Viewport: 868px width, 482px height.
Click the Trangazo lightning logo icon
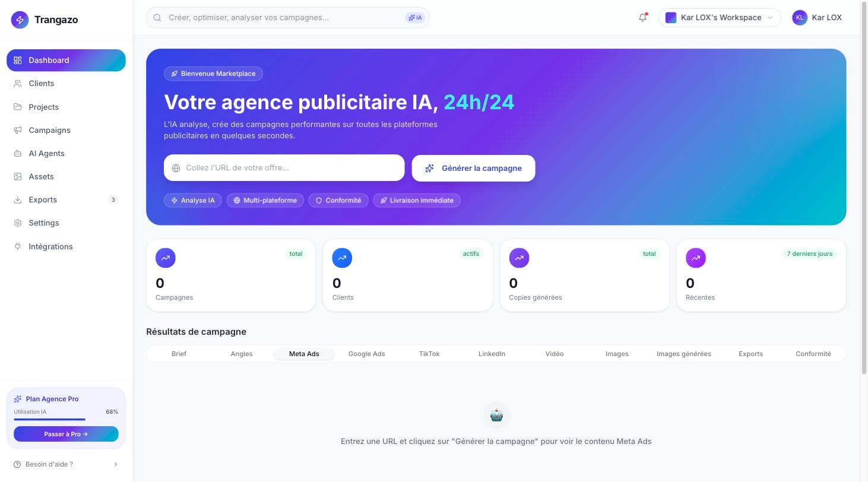point(20,20)
